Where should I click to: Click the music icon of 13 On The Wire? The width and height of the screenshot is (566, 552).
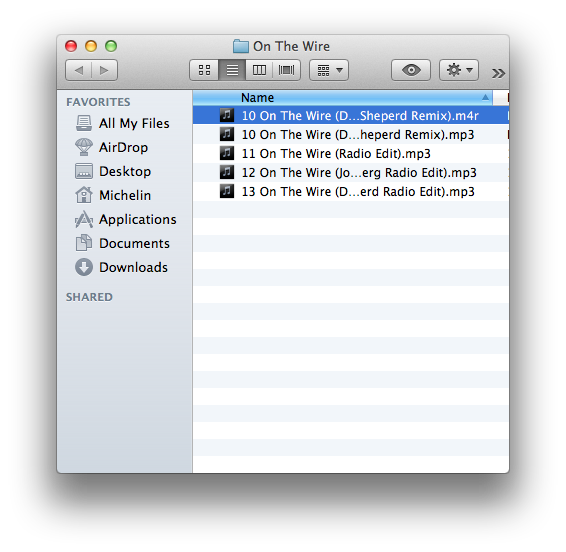click(227, 191)
